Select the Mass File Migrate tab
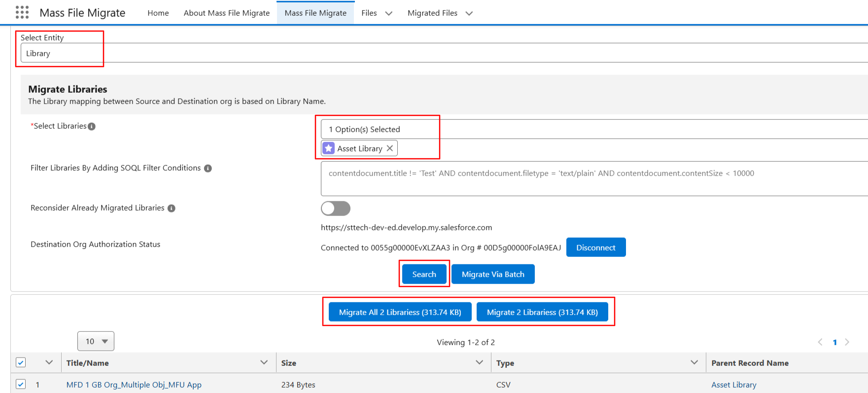This screenshot has width=868, height=393. [x=315, y=13]
